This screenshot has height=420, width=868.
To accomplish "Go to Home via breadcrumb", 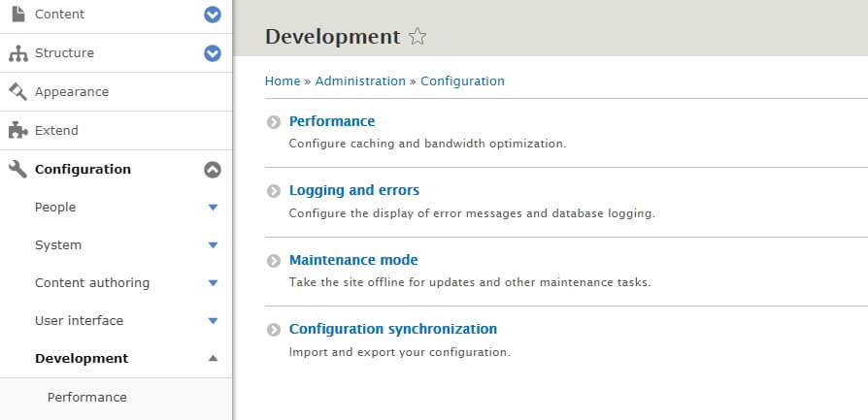I will coord(282,81).
